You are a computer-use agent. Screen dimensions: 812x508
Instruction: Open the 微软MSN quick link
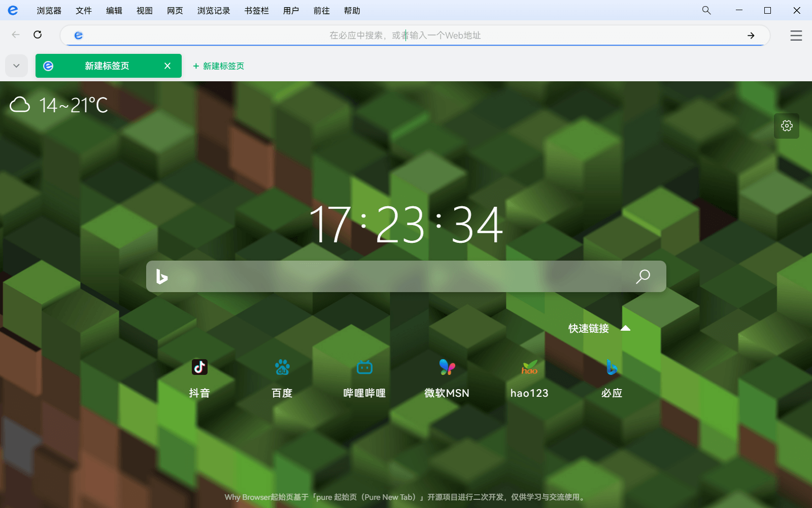coord(447,377)
